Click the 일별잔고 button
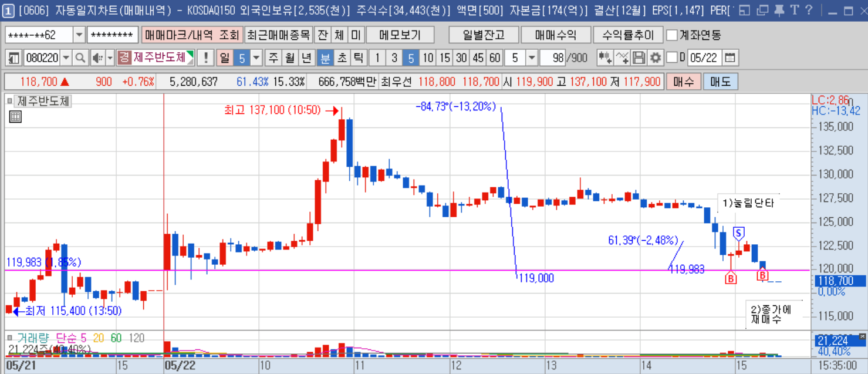 point(484,35)
